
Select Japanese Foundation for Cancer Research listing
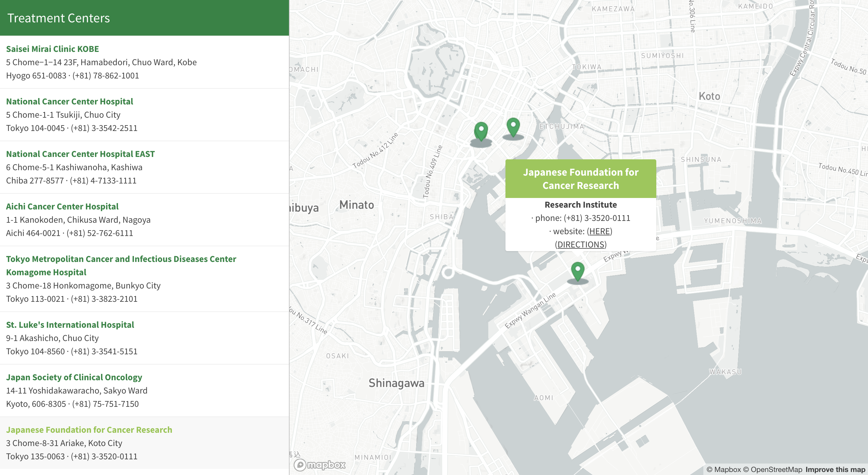pos(89,430)
